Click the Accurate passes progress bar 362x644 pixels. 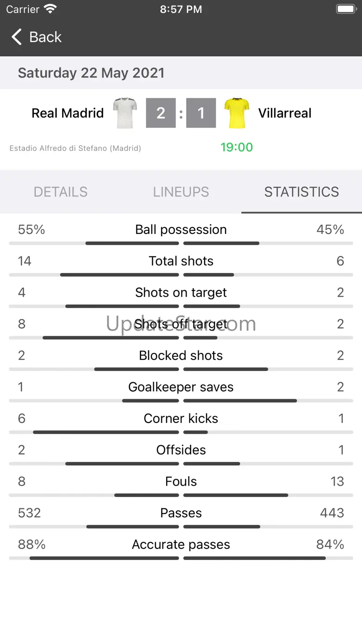181,558
